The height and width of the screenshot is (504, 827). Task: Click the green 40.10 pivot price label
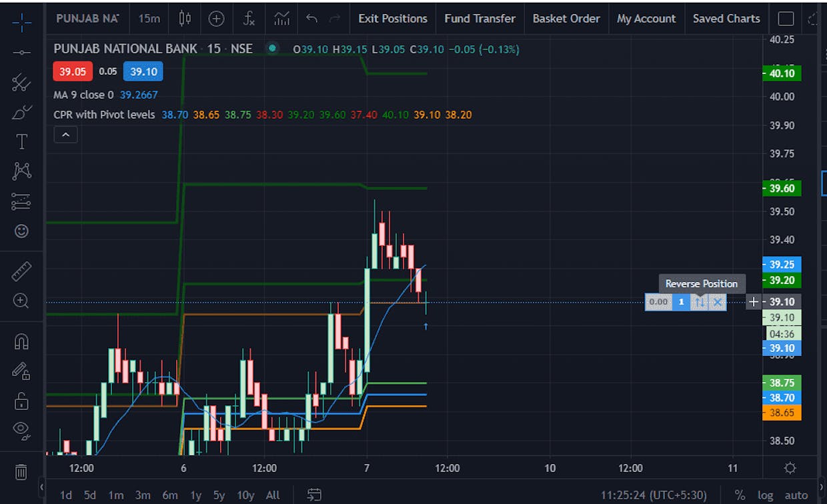(782, 73)
